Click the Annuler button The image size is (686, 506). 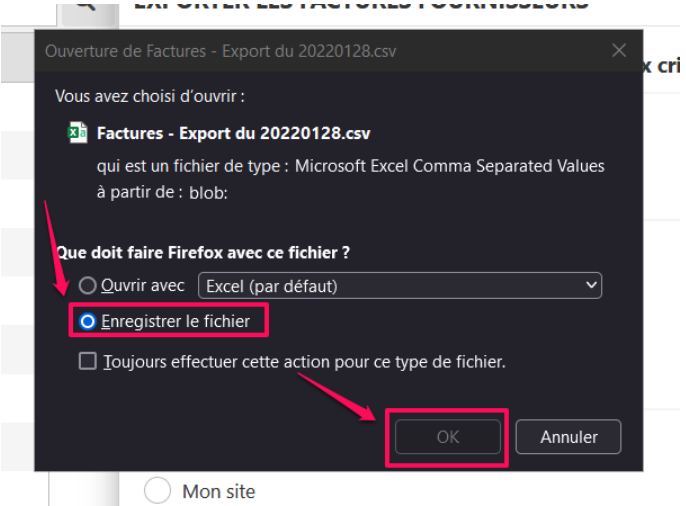(x=568, y=437)
